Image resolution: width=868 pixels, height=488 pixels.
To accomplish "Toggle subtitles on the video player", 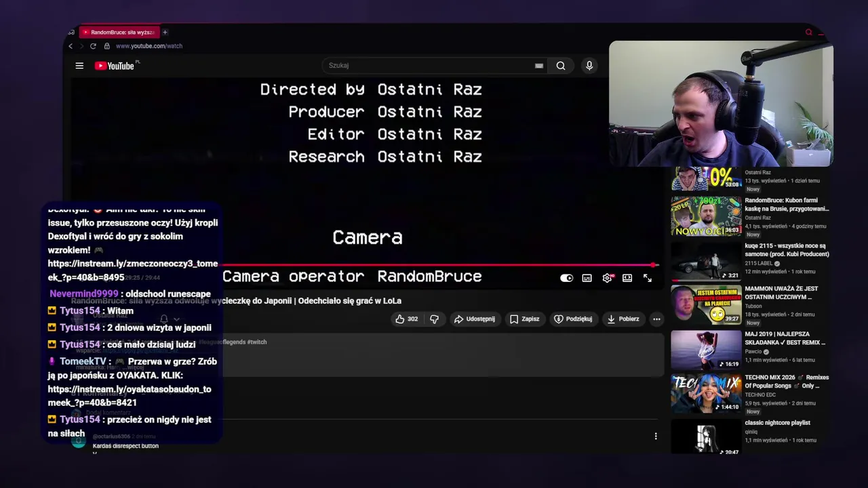I will pos(587,278).
